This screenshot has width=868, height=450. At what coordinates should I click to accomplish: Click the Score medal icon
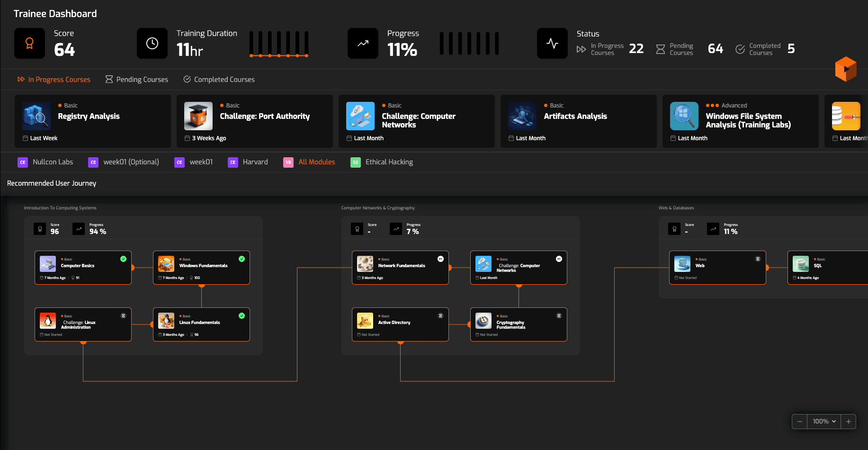(x=29, y=44)
